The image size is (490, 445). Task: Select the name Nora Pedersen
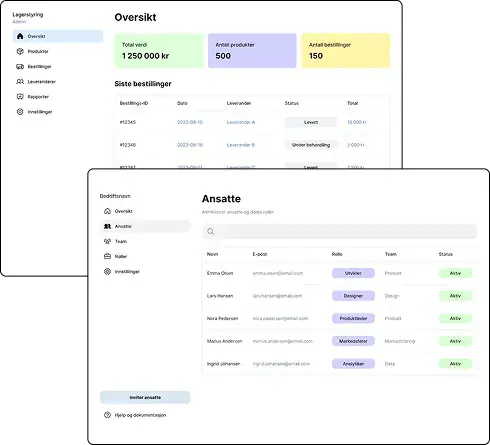pos(222,318)
